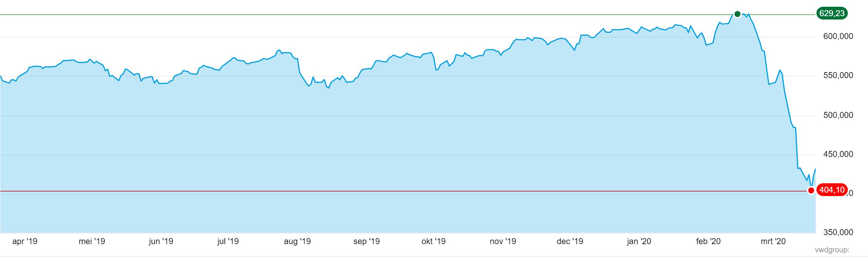
Task: Click the red 404,10 low value badge
Action: coord(832,190)
